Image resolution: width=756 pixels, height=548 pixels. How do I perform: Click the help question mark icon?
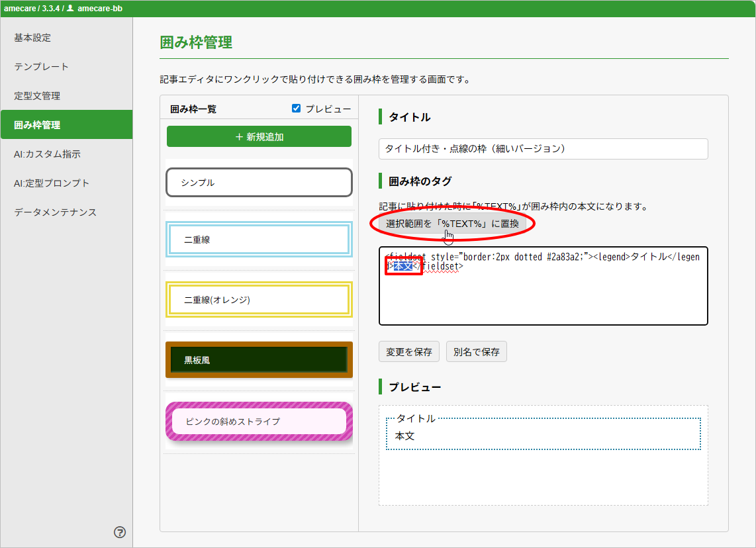pos(120,532)
